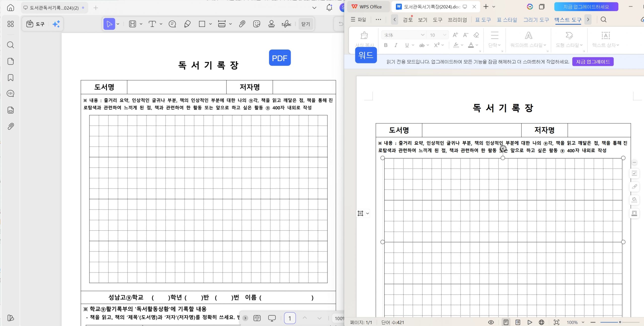Screen dimensions: 644x326
Task: Switch to the 프리미엄 tab
Action: (x=457, y=20)
